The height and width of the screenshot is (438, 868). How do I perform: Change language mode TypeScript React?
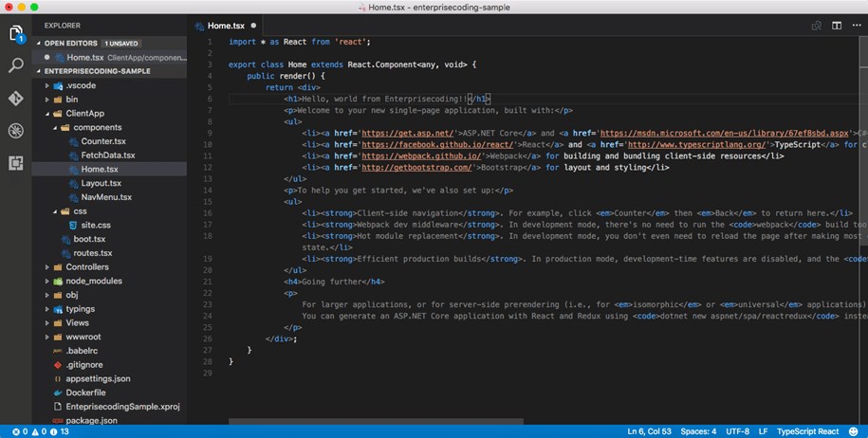(807, 431)
